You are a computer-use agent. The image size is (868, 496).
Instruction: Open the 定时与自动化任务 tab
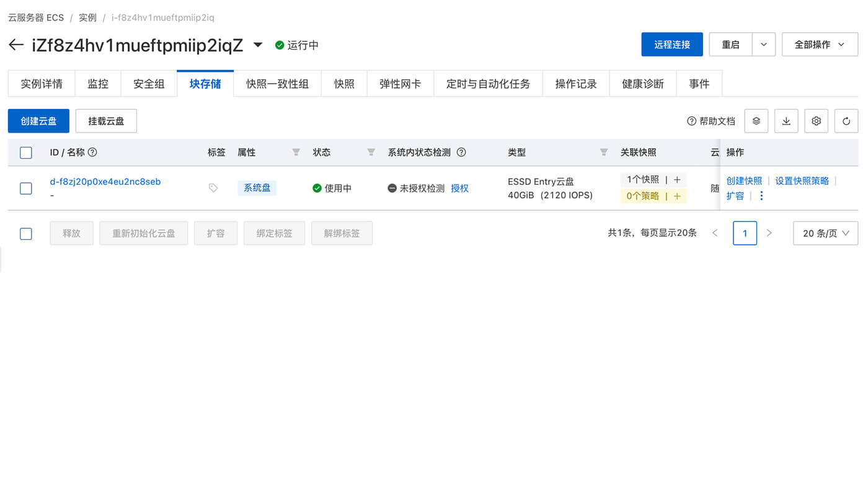pyautogui.click(x=488, y=84)
